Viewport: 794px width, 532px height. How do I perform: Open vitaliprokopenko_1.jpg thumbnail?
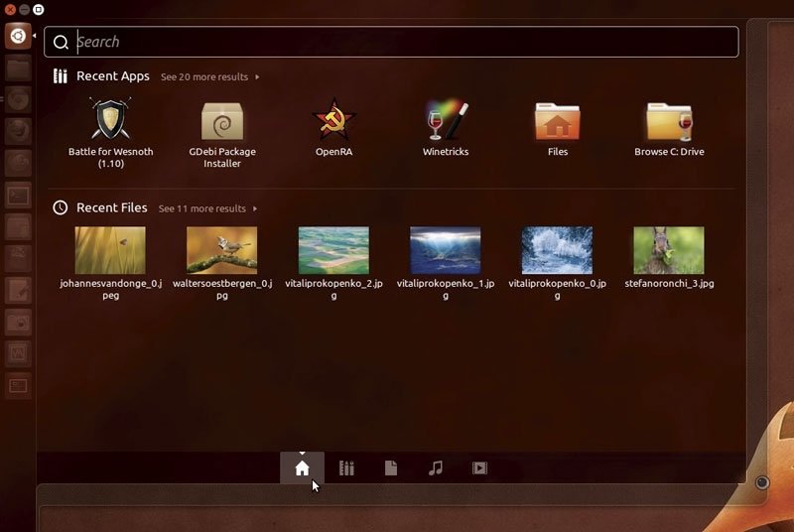point(445,250)
